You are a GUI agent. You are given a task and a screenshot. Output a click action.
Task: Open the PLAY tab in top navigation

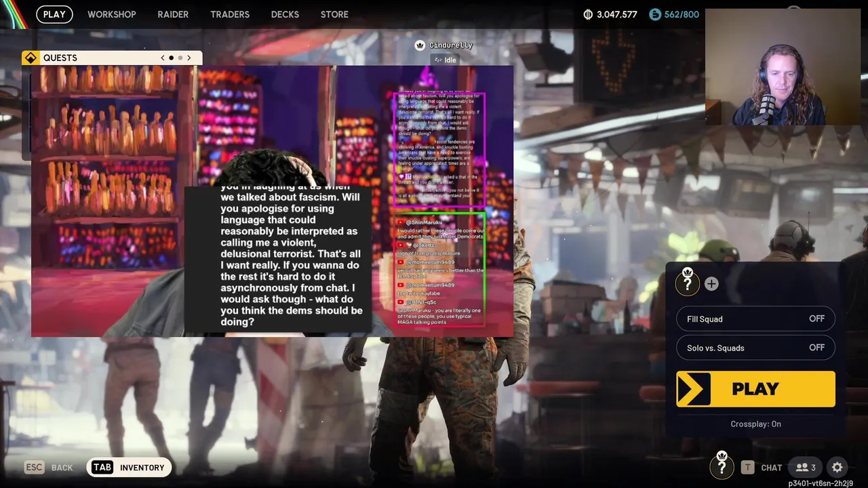pos(54,14)
